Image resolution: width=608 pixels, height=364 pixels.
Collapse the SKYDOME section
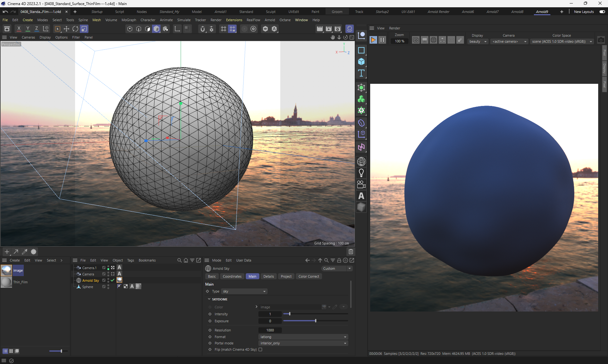tap(209, 299)
